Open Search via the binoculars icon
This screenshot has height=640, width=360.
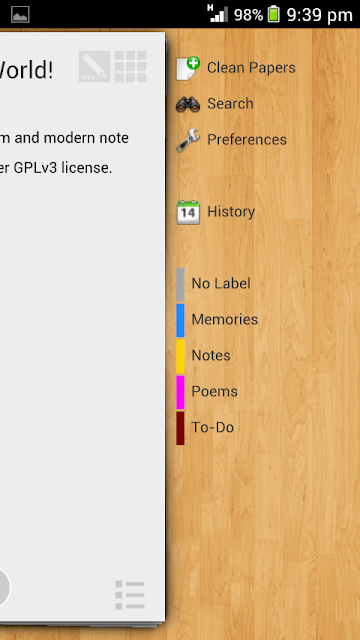coord(188,104)
